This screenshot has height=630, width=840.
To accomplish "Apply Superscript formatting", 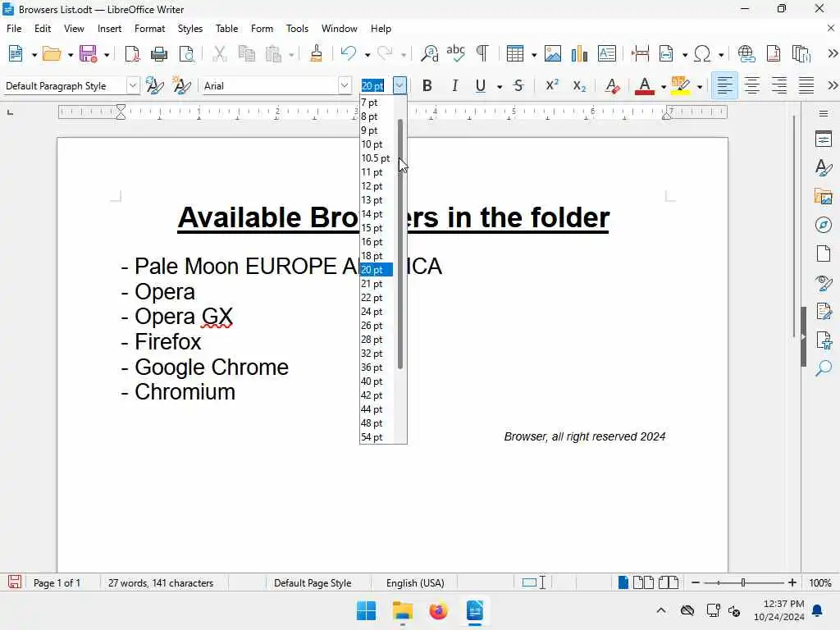I will click(x=552, y=85).
